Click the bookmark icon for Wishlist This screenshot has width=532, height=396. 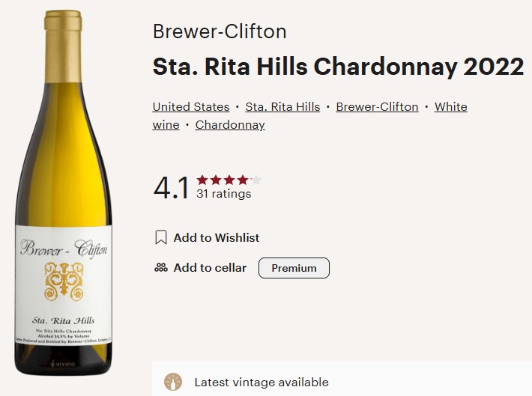(x=160, y=238)
